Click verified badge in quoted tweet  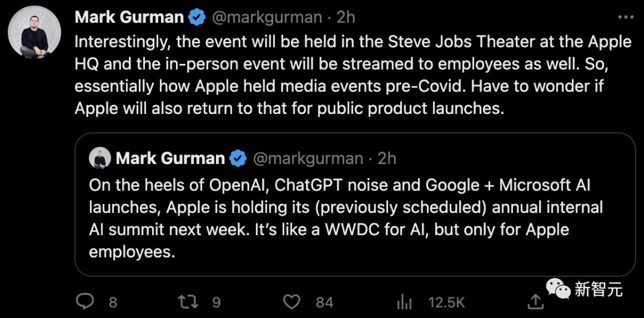(239, 158)
